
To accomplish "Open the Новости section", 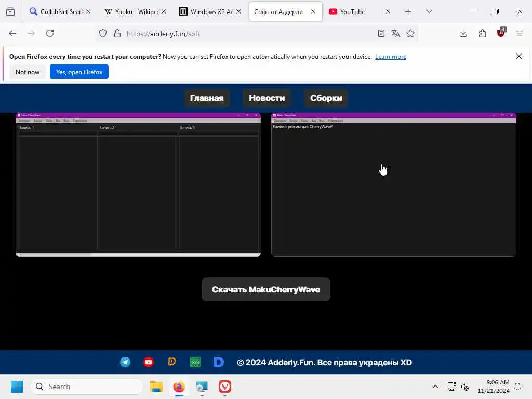I will (x=267, y=98).
